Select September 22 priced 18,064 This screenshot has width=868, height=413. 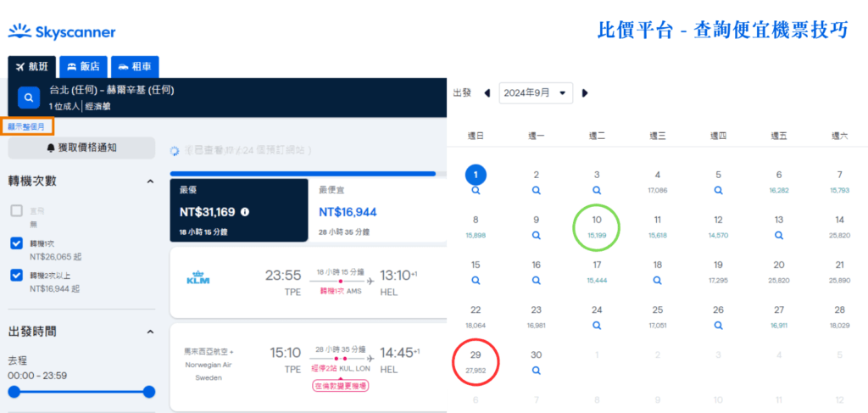tap(476, 317)
